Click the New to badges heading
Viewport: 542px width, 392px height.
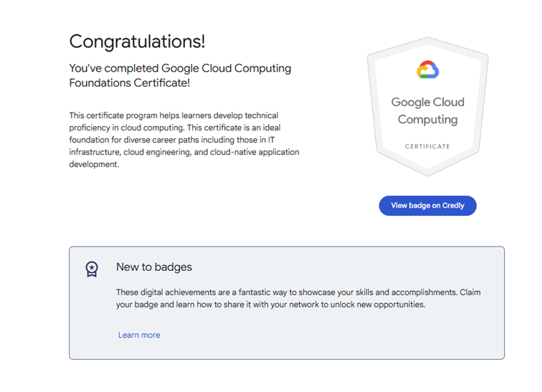coord(154,267)
